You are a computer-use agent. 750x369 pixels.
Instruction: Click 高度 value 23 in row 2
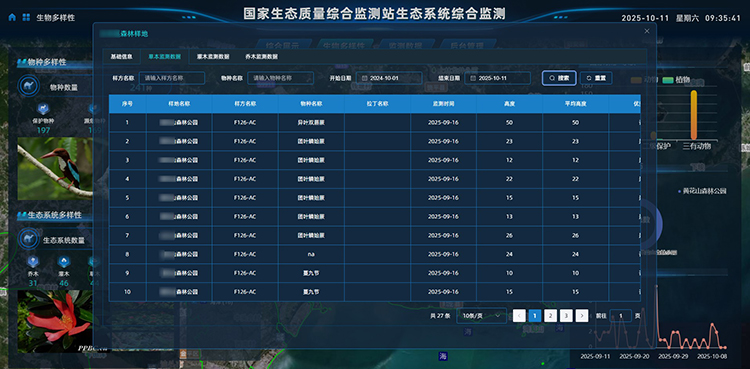tap(509, 141)
